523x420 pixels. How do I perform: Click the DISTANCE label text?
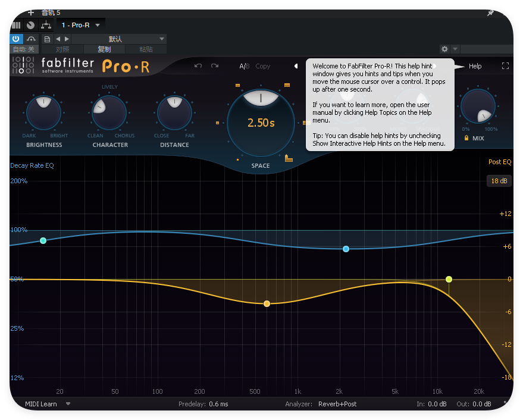(x=174, y=145)
